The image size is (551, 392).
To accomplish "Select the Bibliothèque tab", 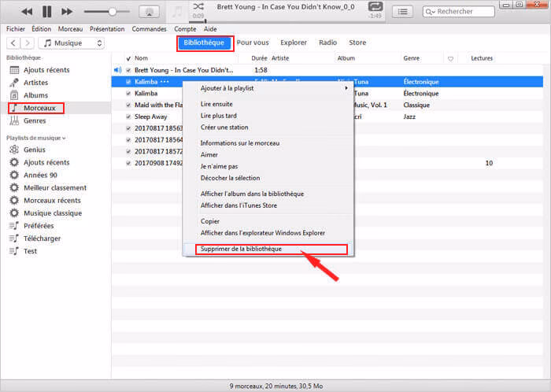I will coord(204,43).
